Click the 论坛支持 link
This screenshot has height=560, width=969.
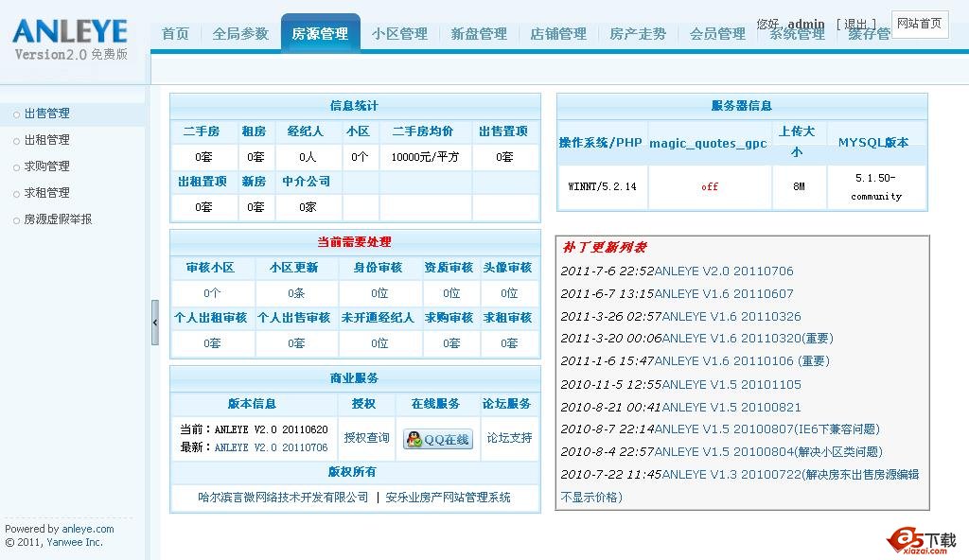pyautogui.click(x=509, y=438)
